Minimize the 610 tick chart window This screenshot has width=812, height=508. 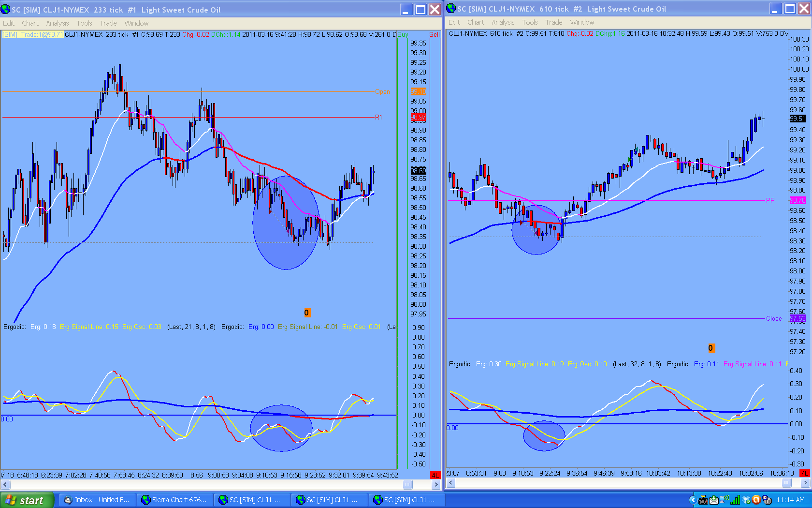pyautogui.click(x=776, y=8)
